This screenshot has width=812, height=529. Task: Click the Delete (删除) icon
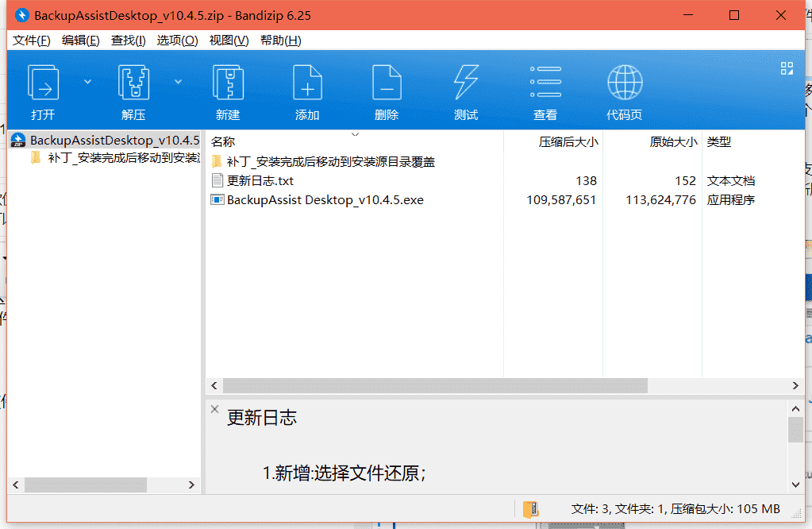coord(387,83)
